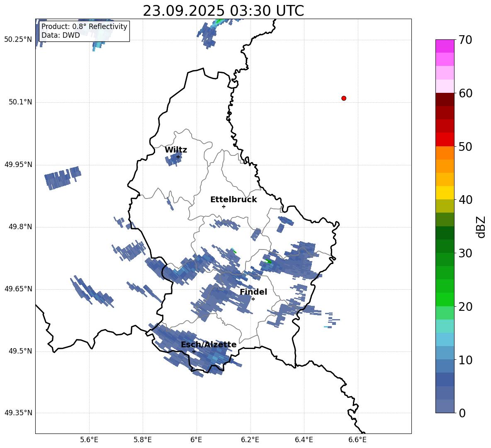Click the magenta top colorbar segment

point(445,46)
